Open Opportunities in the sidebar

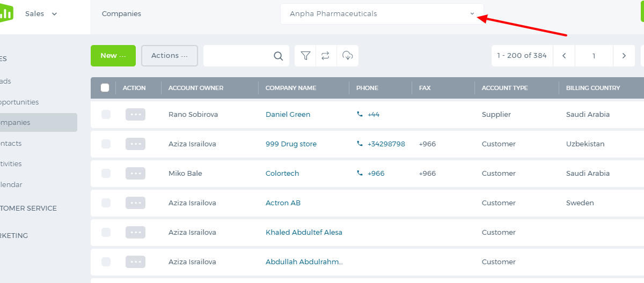(19, 102)
